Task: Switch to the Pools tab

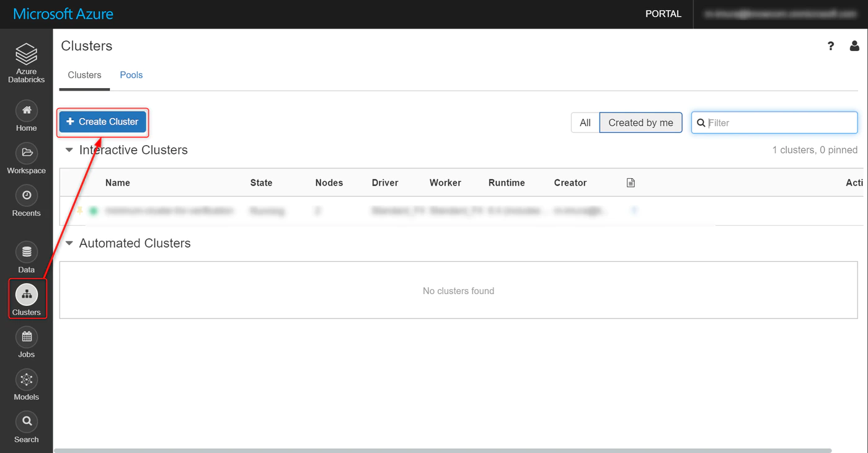Action: pos(131,75)
